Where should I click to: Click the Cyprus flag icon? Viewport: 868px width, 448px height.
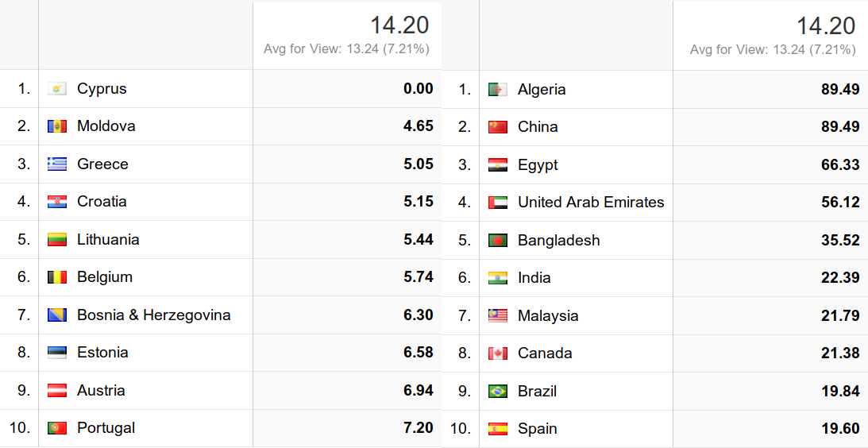tap(57, 89)
